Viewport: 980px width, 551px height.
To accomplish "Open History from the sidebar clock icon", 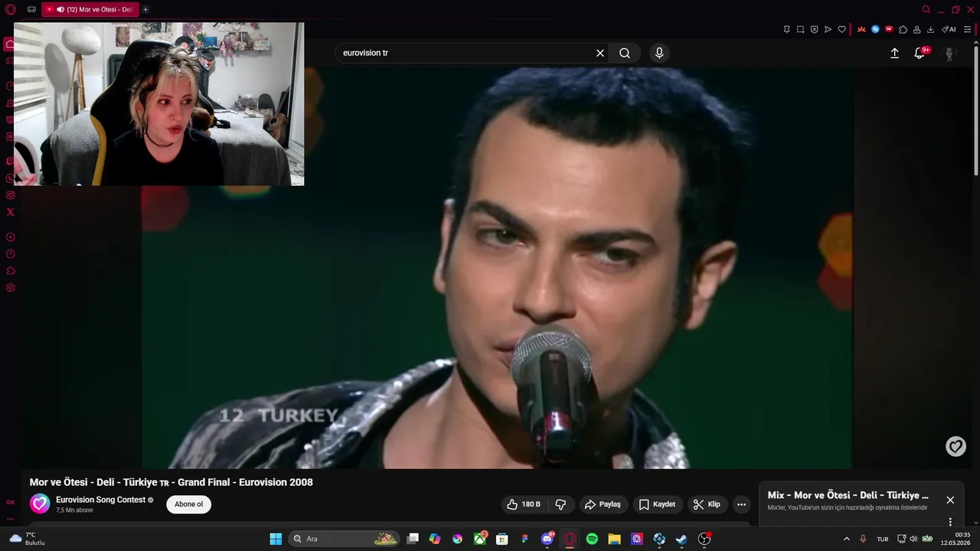I will tap(11, 254).
